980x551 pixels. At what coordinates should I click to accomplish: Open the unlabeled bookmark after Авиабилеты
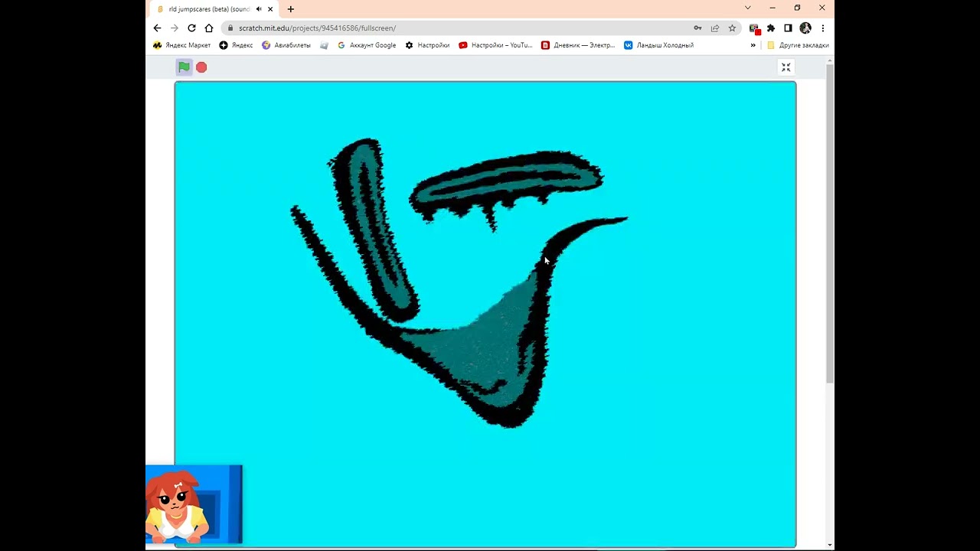(324, 45)
